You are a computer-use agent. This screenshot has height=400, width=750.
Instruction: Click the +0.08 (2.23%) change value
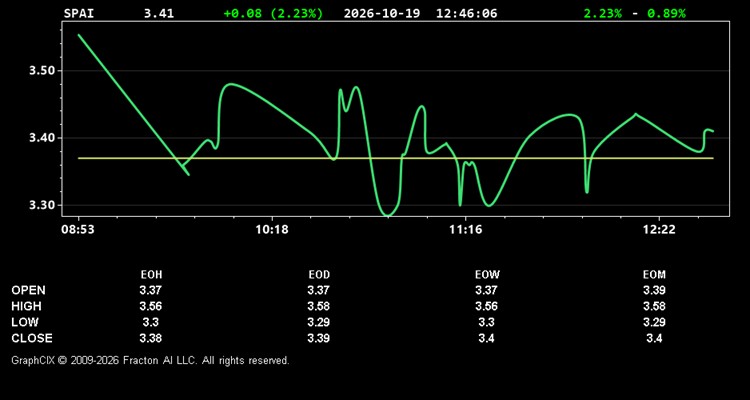pyautogui.click(x=273, y=13)
